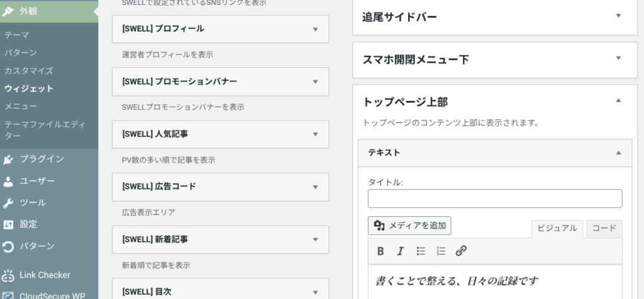Image resolution: width=644 pixels, height=299 pixels.
Task: Switch to the ビジュアル editor tab
Action: point(557,229)
